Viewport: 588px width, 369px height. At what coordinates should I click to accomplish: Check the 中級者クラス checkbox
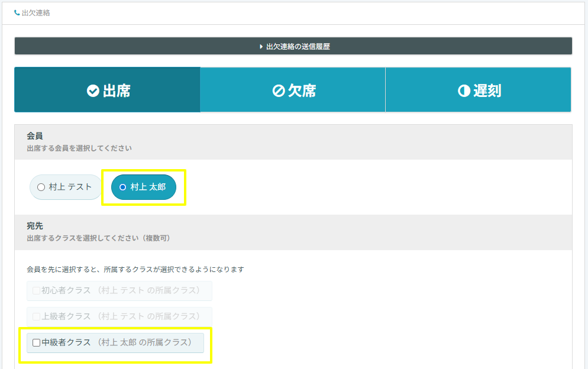coord(37,342)
